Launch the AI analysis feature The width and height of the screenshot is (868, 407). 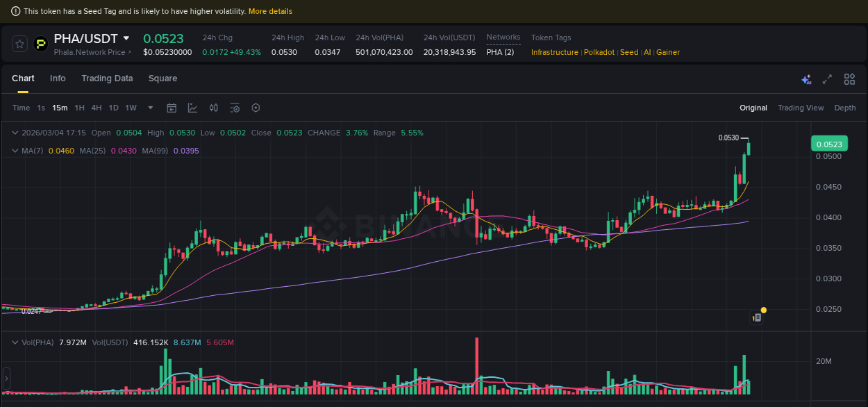tap(806, 79)
